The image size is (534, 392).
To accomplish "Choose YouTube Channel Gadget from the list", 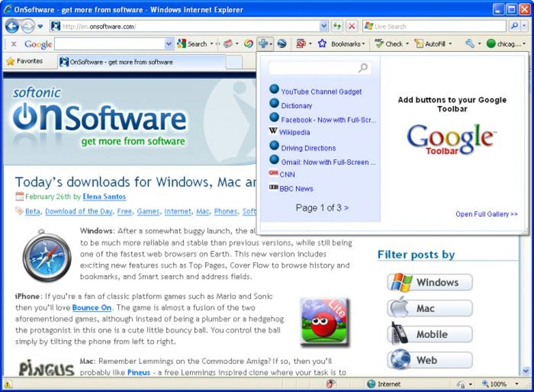I will tap(321, 92).
